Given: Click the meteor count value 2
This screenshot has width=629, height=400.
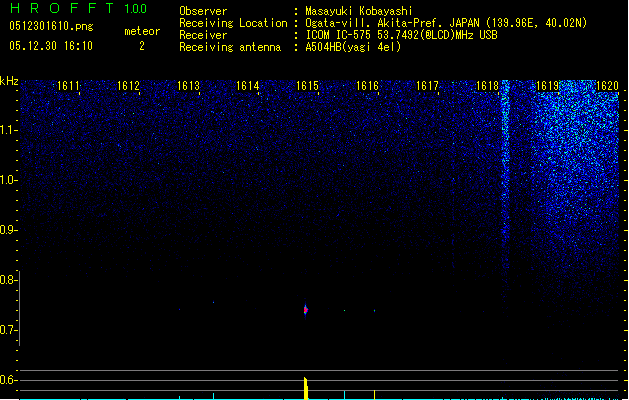Looking at the screenshot, I should click(142, 46).
